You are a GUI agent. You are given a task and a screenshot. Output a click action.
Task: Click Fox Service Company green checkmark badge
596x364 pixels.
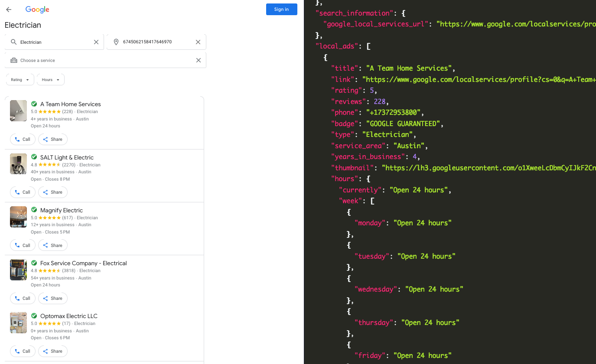(34, 263)
